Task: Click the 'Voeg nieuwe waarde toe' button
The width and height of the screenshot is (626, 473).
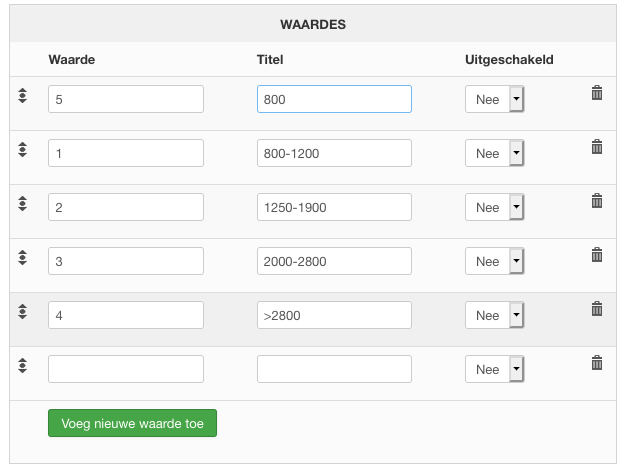Action: point(132,423)
